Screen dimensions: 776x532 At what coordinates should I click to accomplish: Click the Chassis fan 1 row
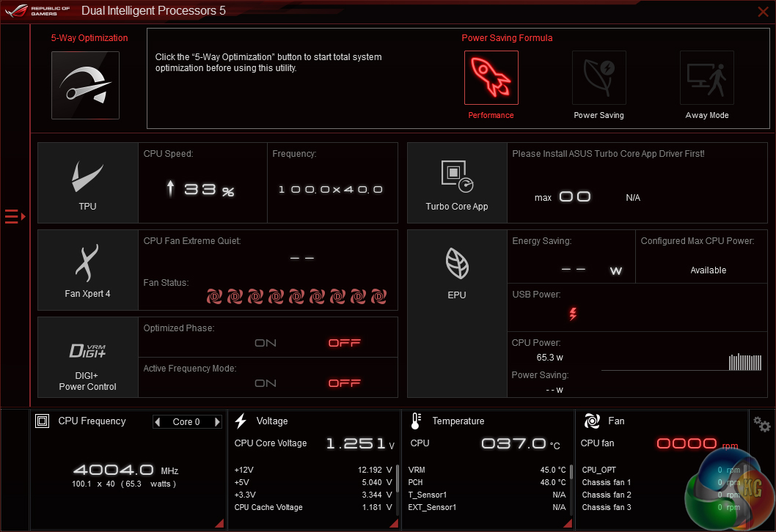coord(661,482)
